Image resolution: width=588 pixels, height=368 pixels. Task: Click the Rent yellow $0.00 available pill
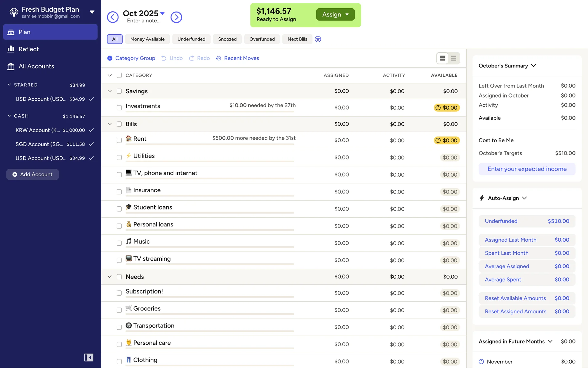(x=447, y=140)
